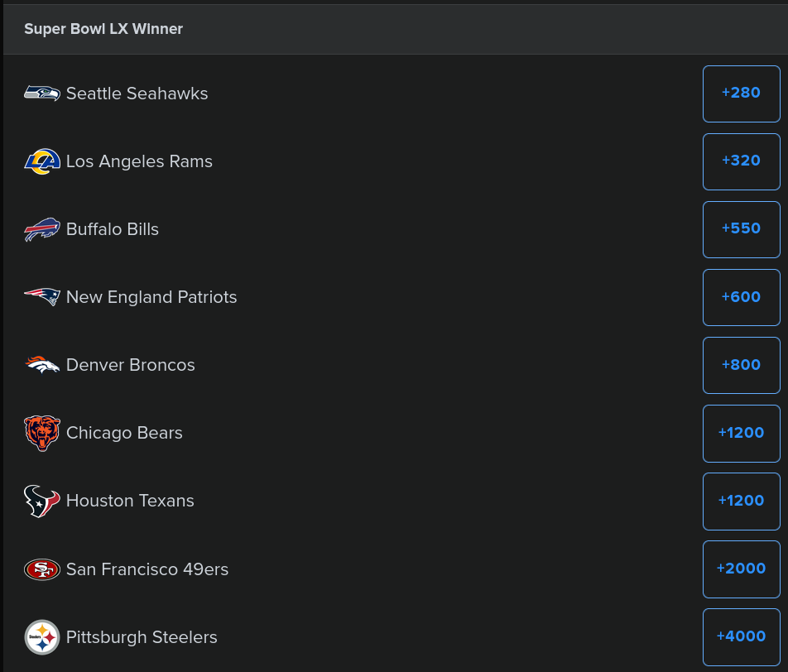
Task: Click the Chicago Bears logo
Action: [42, 433]
